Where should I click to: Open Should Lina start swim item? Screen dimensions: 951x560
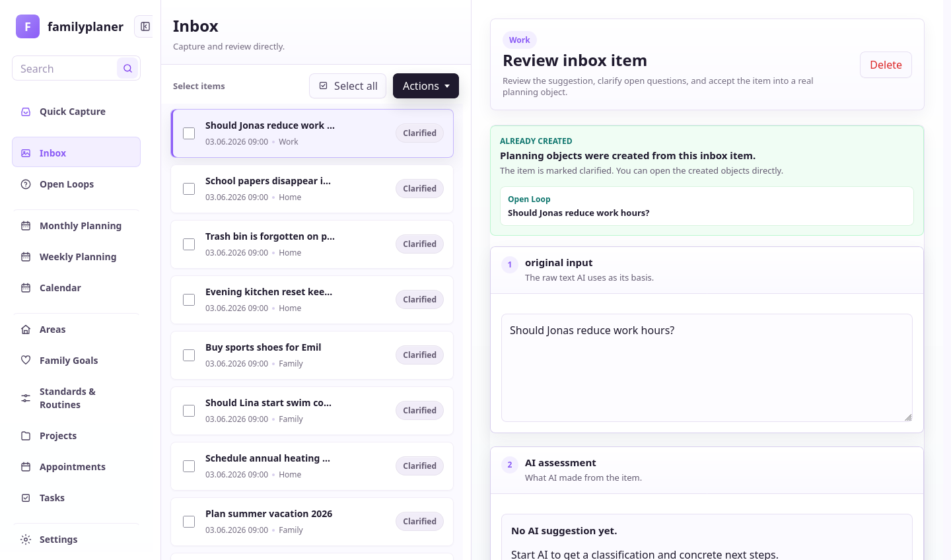(x=312, y=411)
